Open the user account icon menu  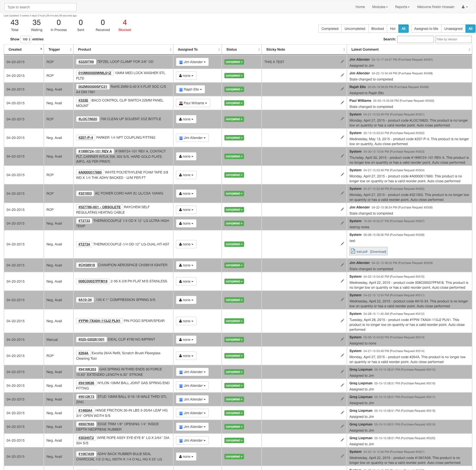click(x=464, y=7)
